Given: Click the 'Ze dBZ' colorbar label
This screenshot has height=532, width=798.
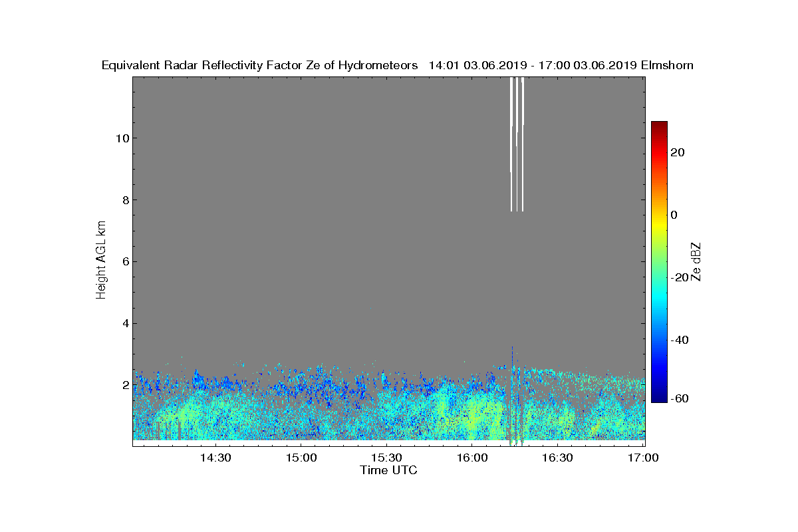Looking at the screenshot, I should (x=696, y=261).
